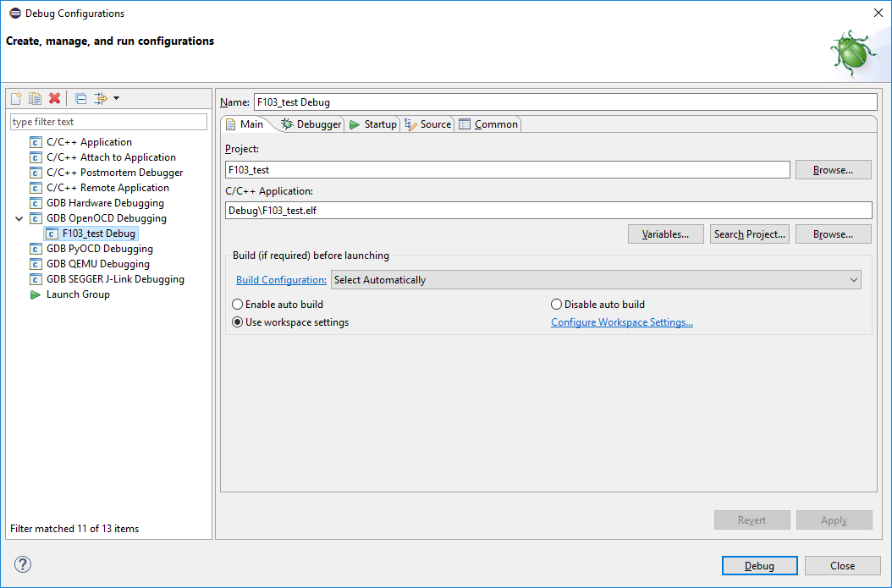The height and width of the screenshot is (588, 892).
Task: Switch to the Common tab
Action: [488, 124]
